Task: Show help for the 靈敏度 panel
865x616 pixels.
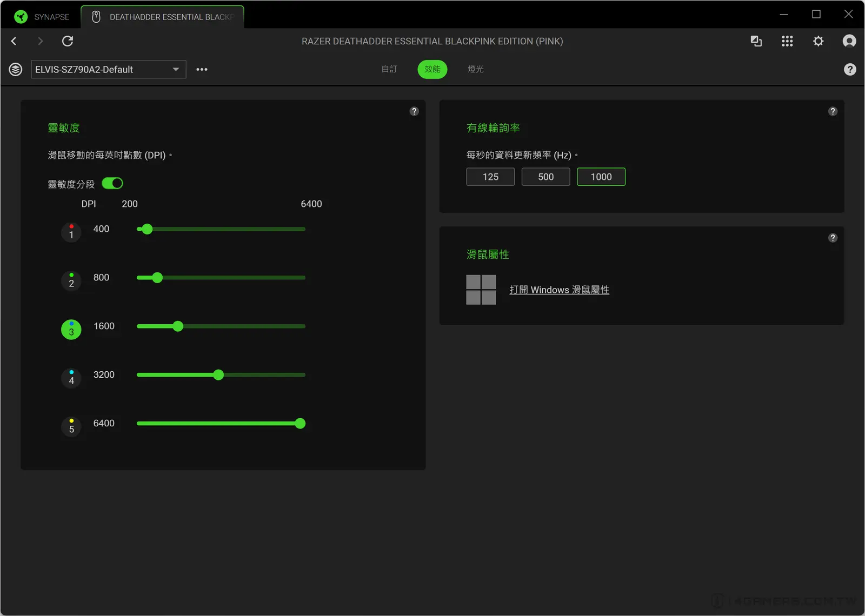Action: coord(414,111)
